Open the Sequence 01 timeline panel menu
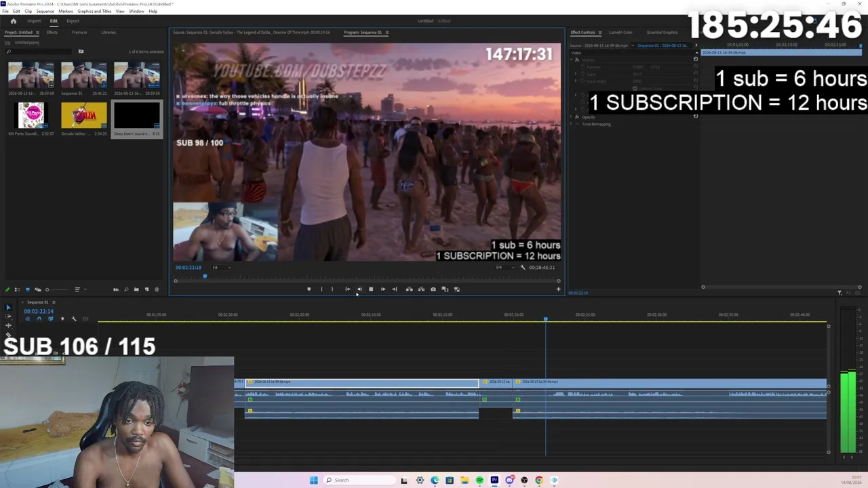Screen dimensions: 868x488 click(54, 302)
